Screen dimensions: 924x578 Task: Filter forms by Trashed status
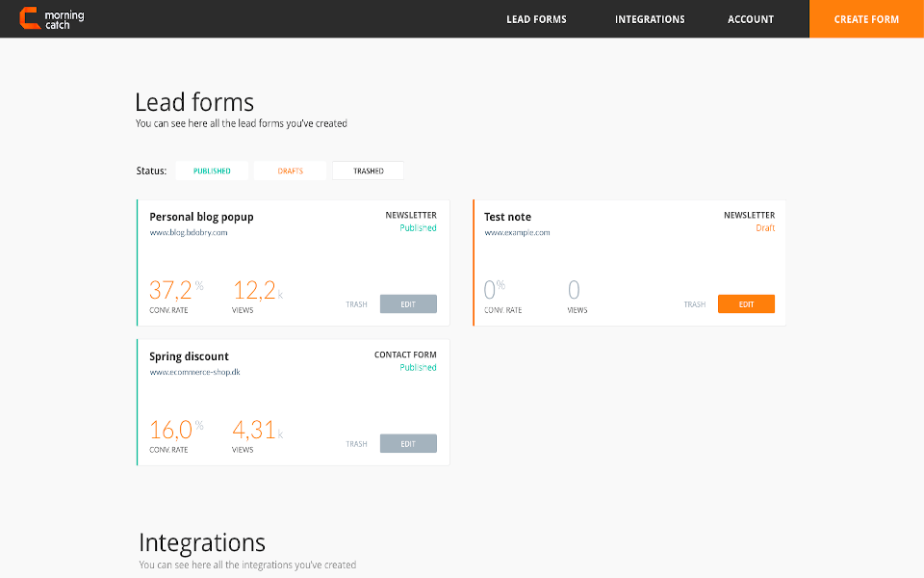369,171
